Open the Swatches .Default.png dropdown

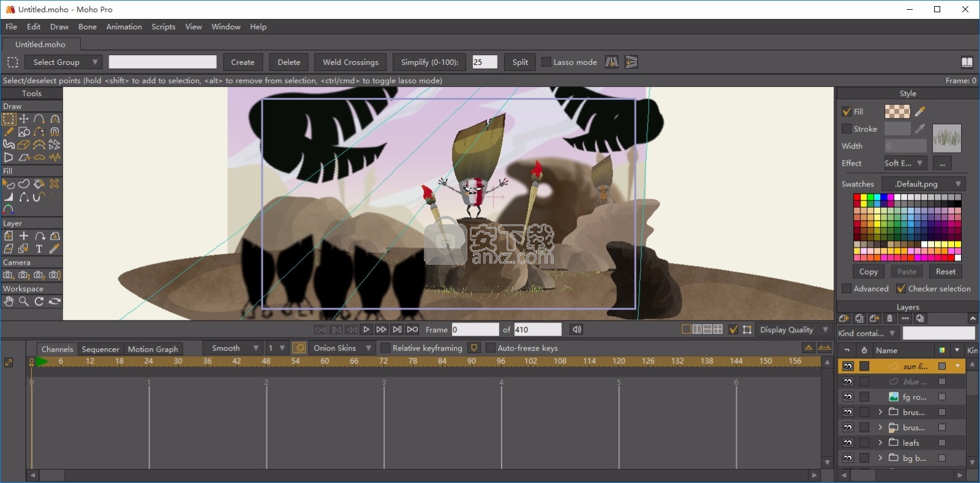tap(924, 184)
